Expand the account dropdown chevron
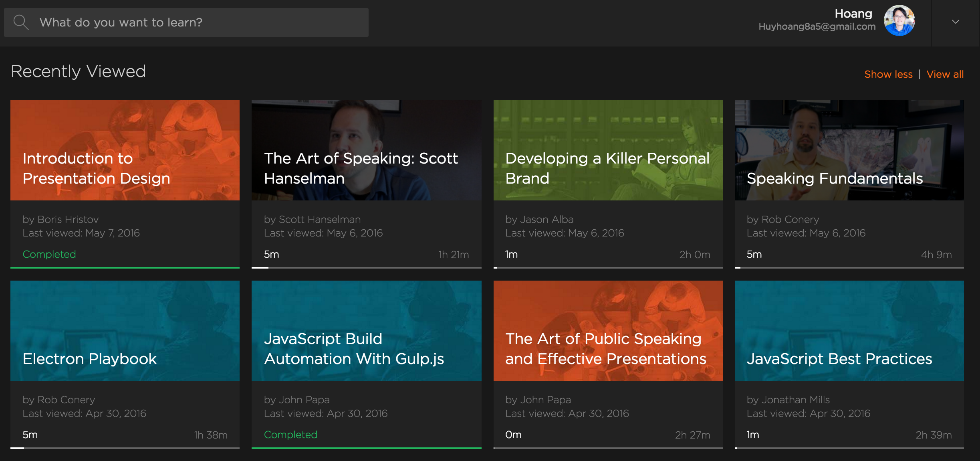 click(956, 22)
